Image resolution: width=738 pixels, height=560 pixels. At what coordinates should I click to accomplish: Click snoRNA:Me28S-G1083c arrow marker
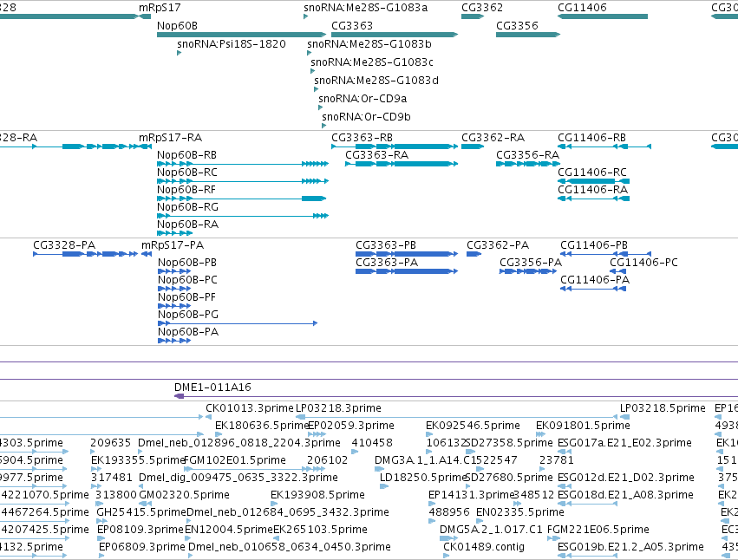(x=312, y=71)
